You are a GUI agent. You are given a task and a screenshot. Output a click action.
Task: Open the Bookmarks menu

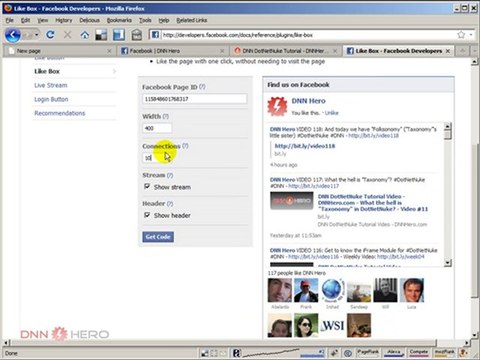point(119,20)
